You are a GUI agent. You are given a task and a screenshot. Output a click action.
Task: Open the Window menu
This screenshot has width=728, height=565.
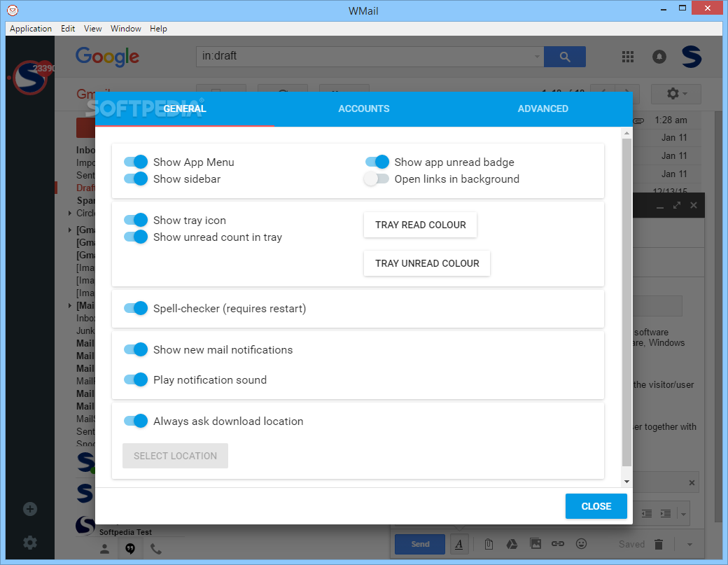(x=126, y=29)
